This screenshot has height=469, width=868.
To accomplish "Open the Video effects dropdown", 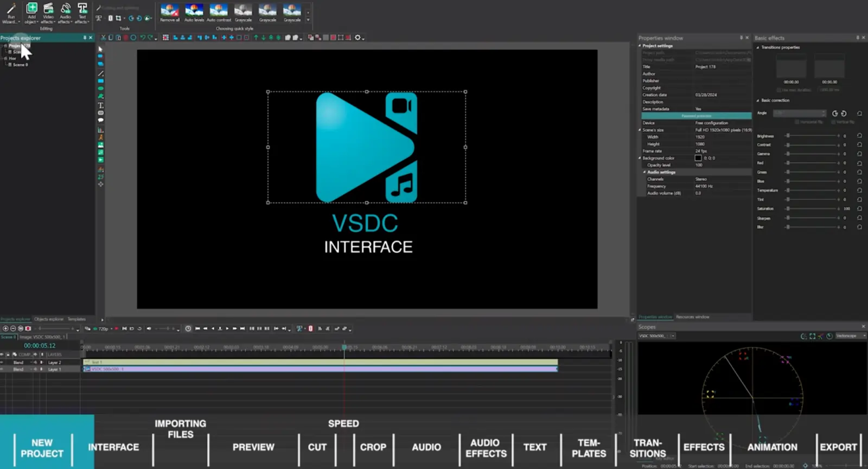I will [x=48, y=14].
